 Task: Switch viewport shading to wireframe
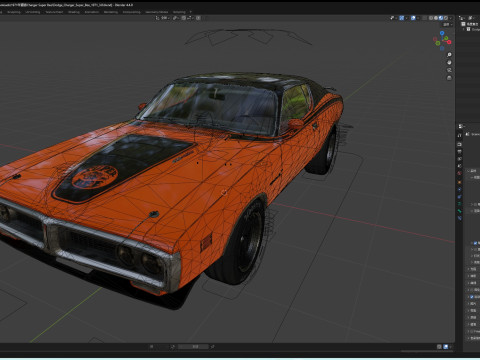coord(431,18)
